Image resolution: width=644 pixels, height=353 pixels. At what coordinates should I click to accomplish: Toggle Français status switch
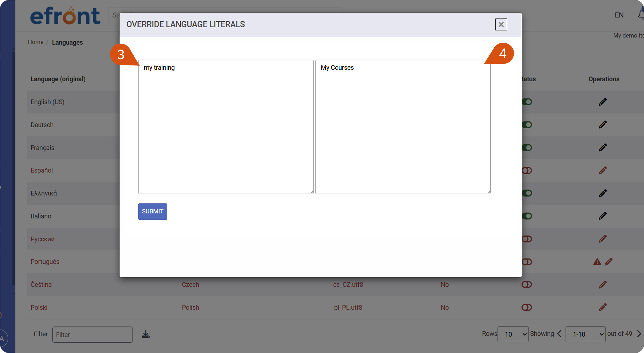click(x=527, y=148)
